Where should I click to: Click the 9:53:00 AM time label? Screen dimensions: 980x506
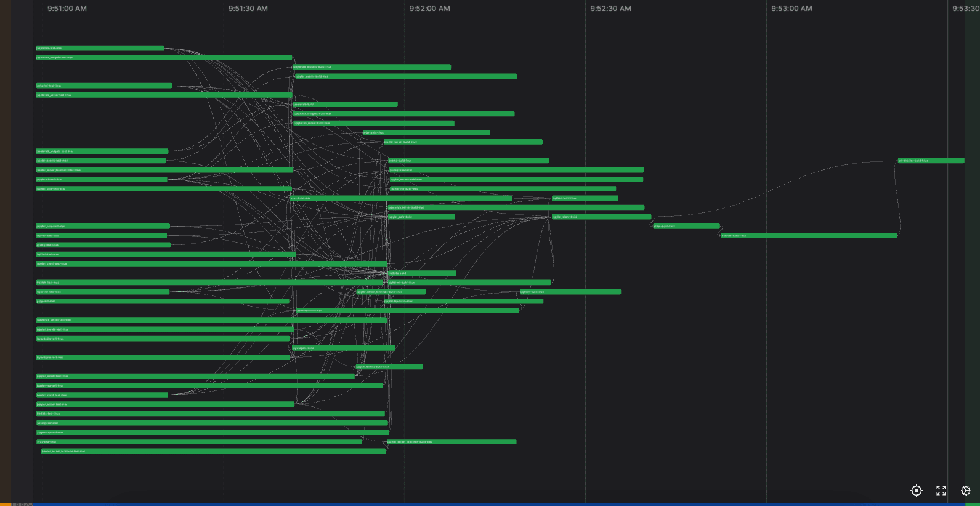[x=792, y=9]
